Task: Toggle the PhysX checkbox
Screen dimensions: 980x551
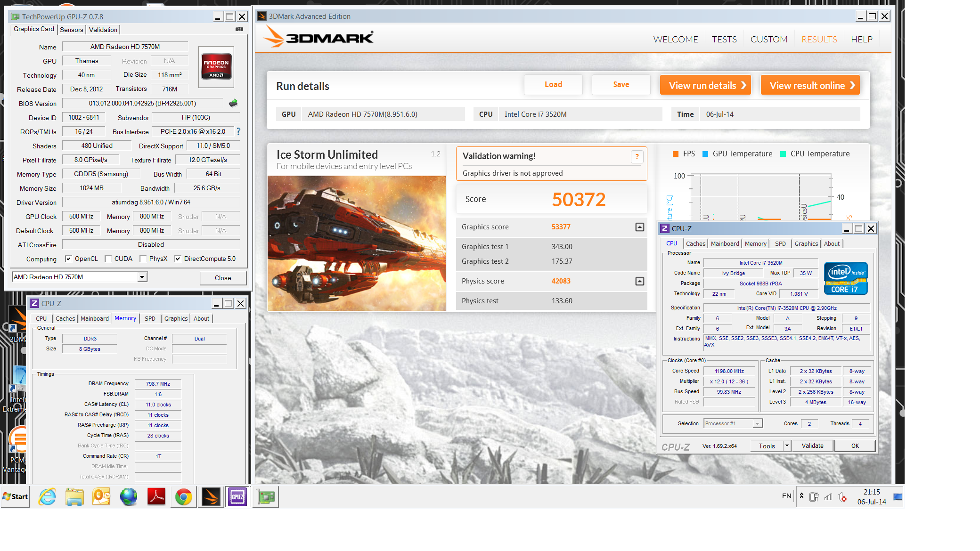Action: 143,259
